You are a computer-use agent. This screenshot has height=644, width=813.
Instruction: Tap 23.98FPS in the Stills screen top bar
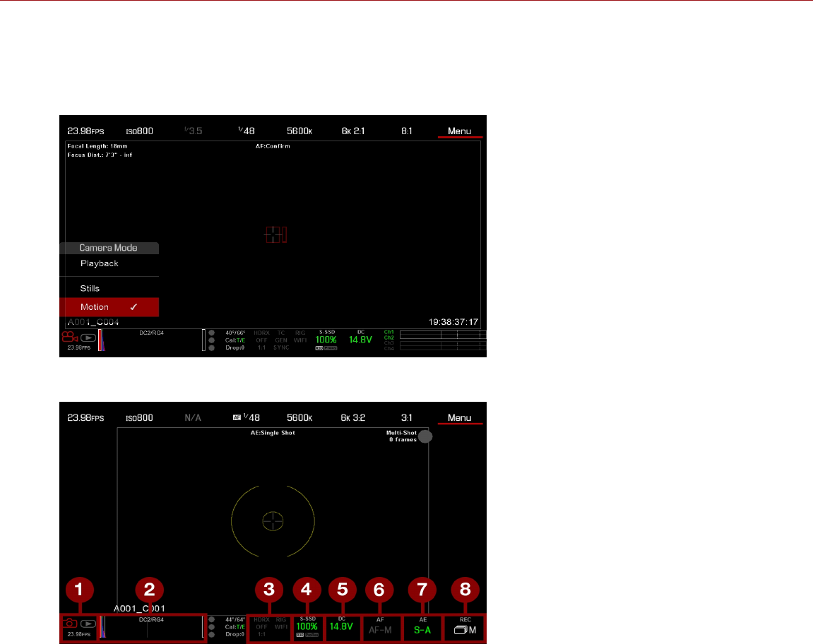tap(85, 418)
